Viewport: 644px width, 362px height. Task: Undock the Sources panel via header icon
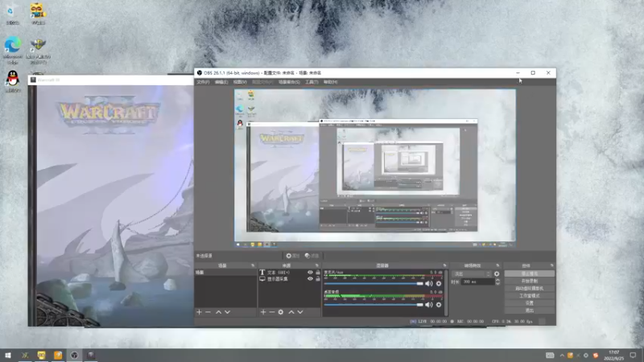pos(316,265)
